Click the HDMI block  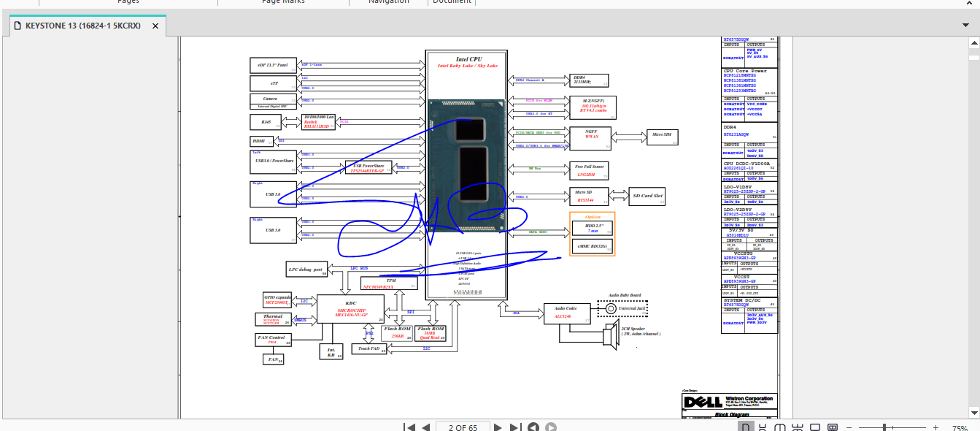coord(261,141)
